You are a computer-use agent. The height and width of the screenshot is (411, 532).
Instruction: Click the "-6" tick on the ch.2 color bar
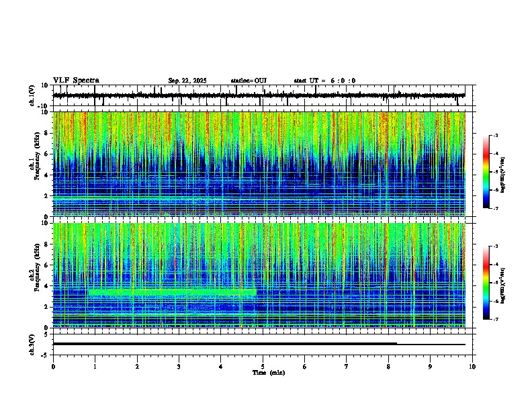click(495, 301)
